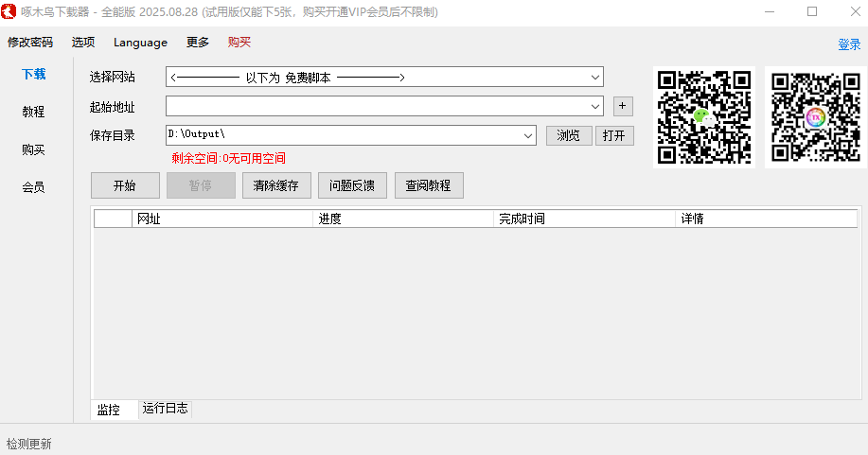
Task: Click the red 购买 menu item
Action: [239, 43]
